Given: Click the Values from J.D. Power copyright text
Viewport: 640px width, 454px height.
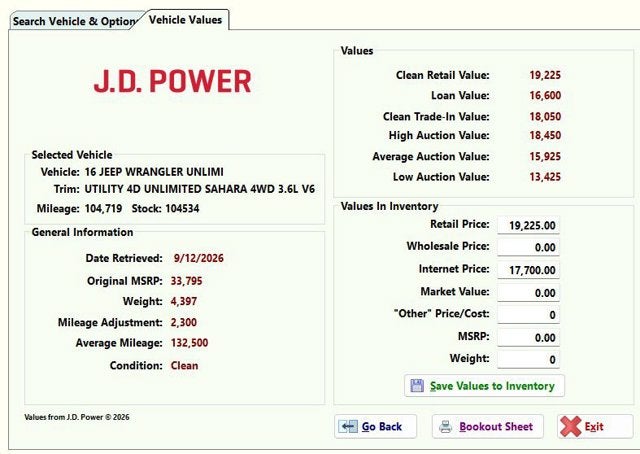Looking at the screenshot, I should (77, 417).
